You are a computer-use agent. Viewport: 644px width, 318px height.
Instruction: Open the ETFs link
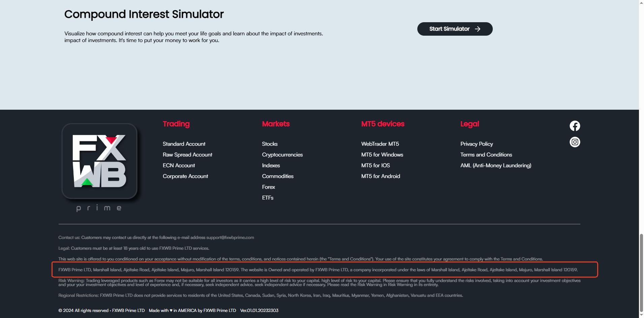267,198
